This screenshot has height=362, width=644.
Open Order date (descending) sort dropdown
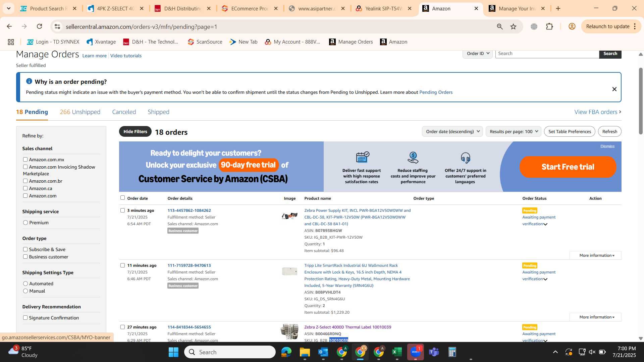[x=452, y=131]
